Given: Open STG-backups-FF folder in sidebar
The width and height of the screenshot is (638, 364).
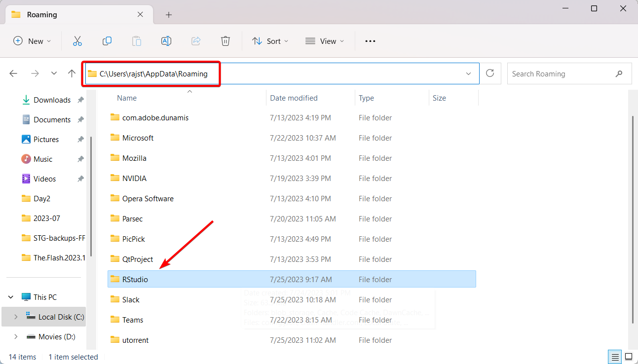Looking at the screenshot, I should [53, 238].
